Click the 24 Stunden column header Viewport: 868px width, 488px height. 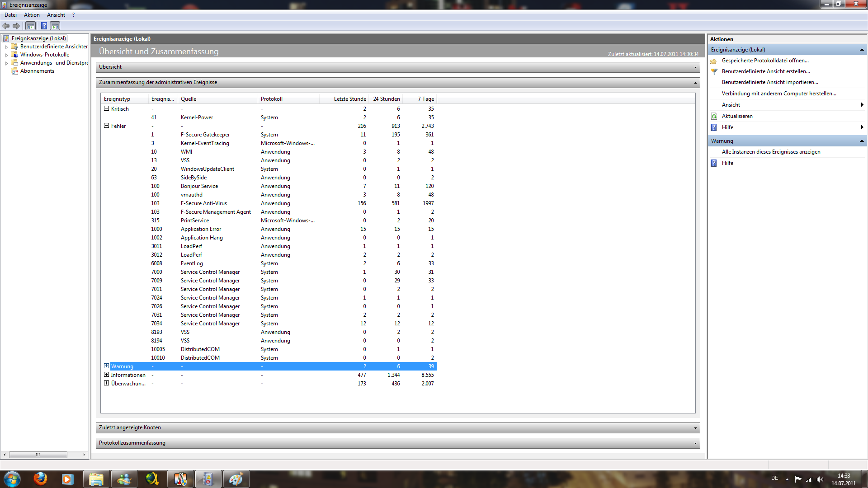pos(386,99)
